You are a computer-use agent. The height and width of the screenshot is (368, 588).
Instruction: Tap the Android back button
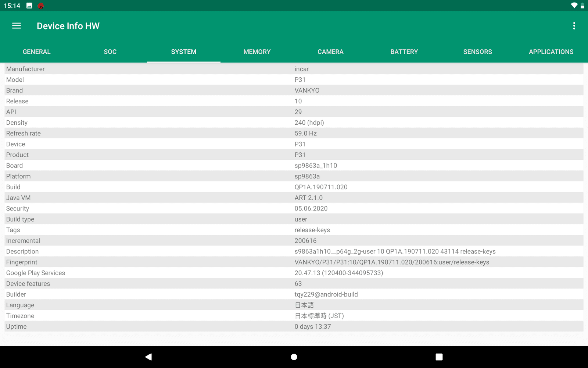click(x=148, y=357)
